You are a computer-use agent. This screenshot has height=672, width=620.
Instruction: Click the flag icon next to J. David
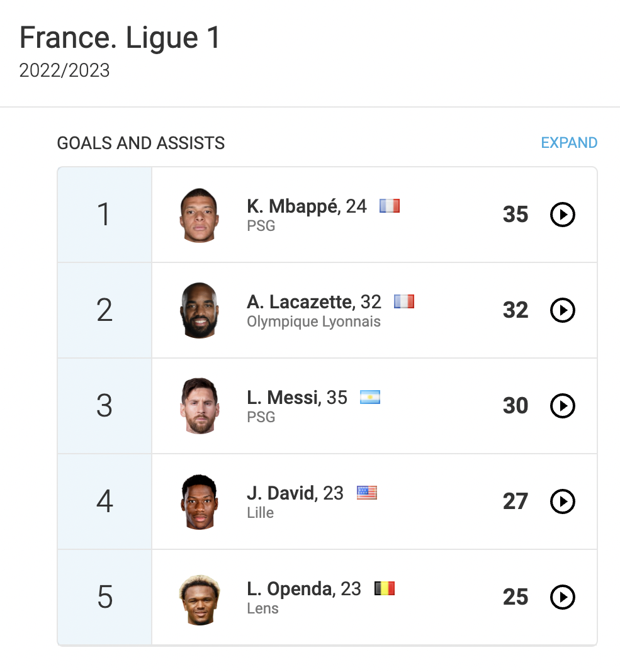click(367, 493)
